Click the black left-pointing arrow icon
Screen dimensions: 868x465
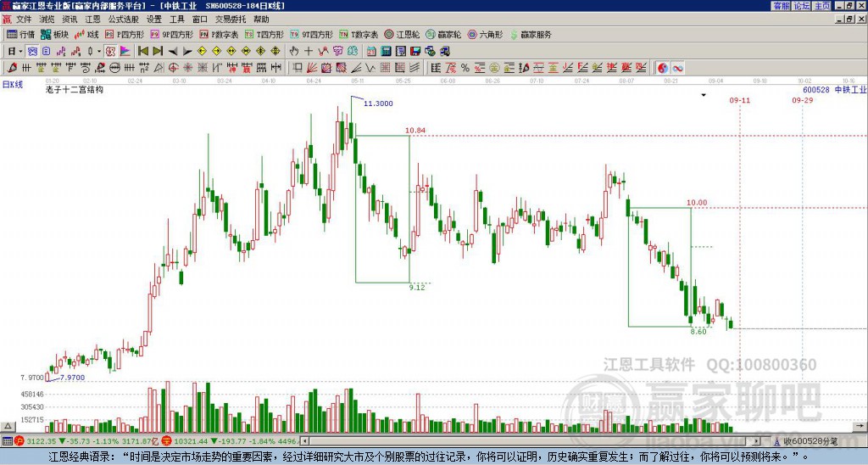pyautogui.click(x=173, y=52)
